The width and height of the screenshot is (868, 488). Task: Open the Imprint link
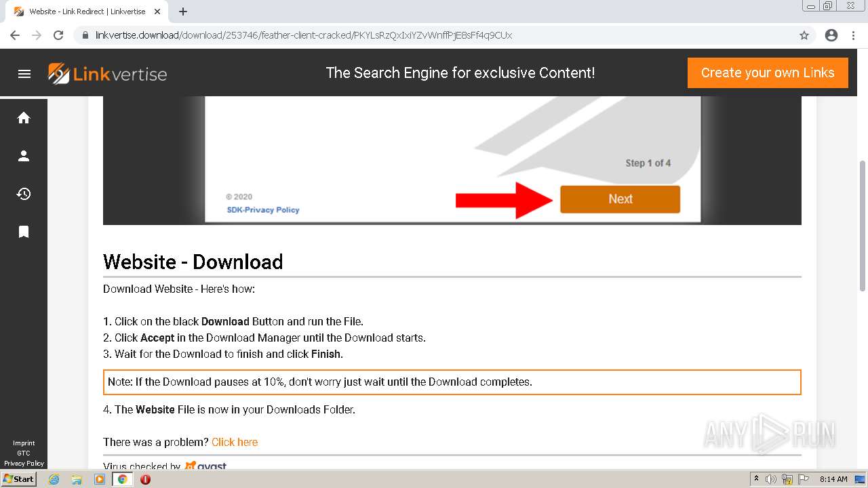tap(24, 443)
